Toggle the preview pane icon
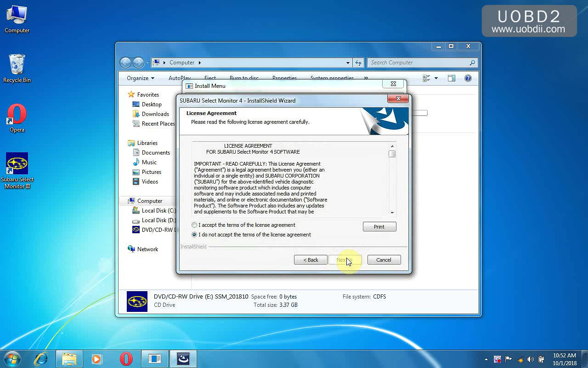 (451, 78)
